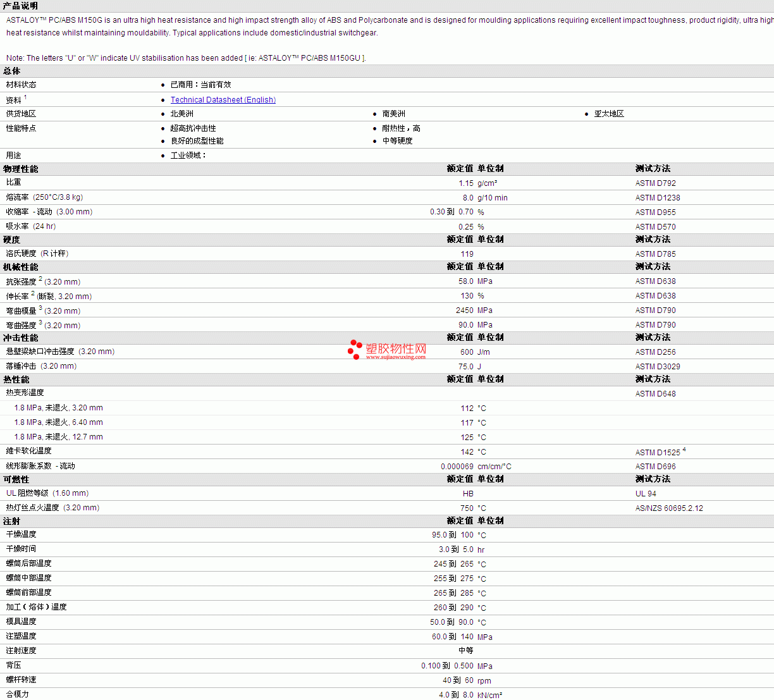This screenshot has height=700, width=774.
Task: Select the 0.000069 expansion value
Action: (x=457, y=467)
